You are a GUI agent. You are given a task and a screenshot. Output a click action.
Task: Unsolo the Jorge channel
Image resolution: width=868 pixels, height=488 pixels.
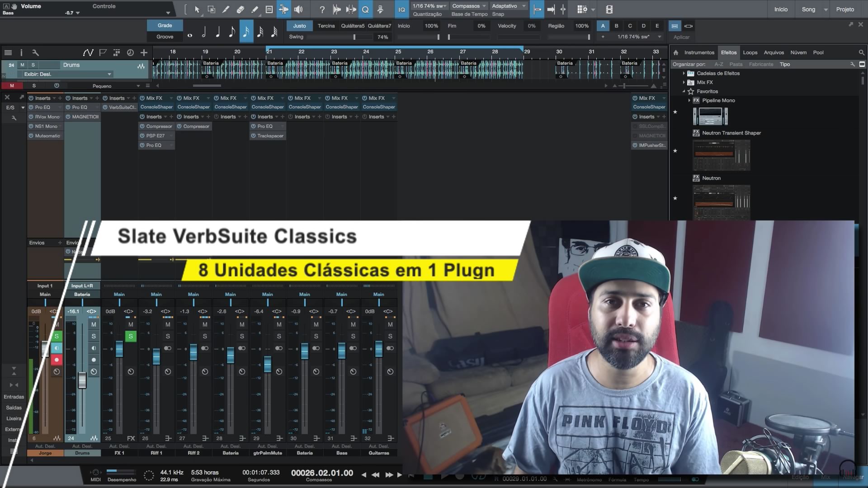point(57,336)
